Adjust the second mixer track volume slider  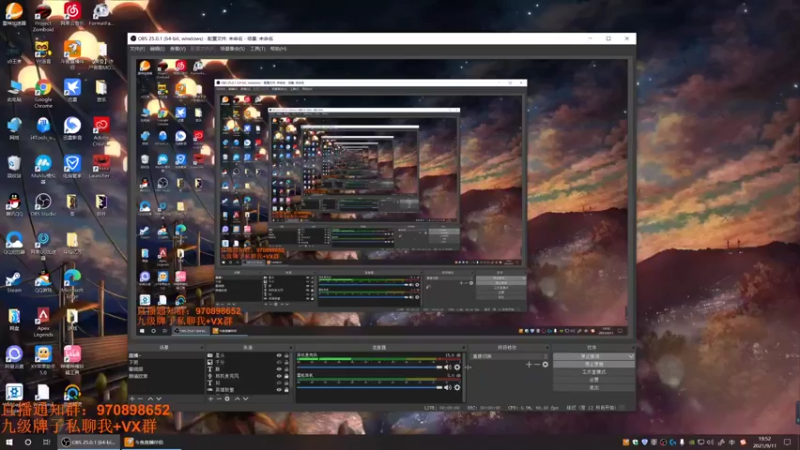370,388
